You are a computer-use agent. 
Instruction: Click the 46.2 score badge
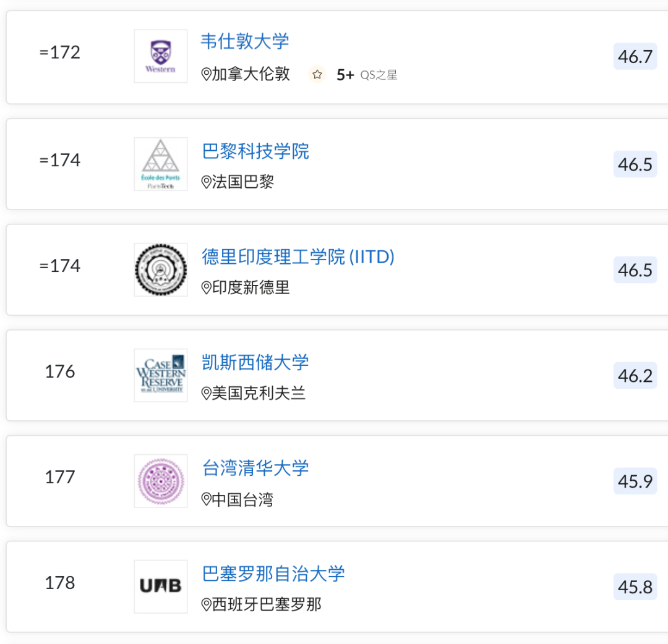click(x=635, y=376)
